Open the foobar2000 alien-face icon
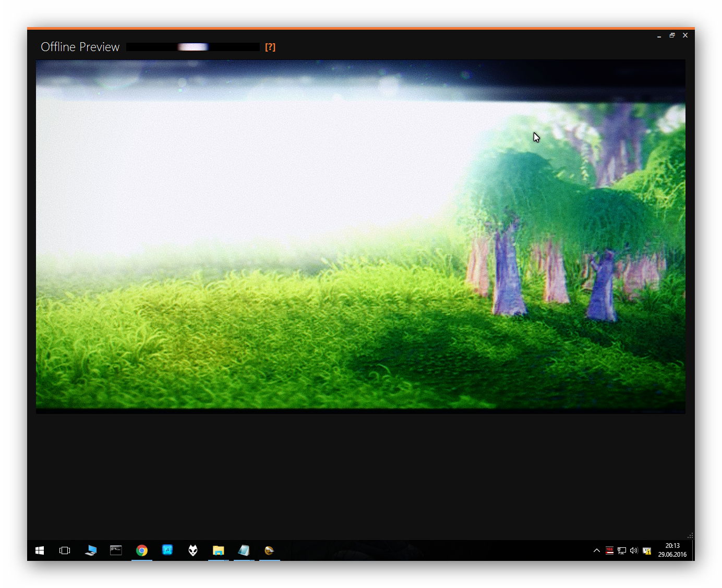Image resolution: width=722 pixels, height=588 pixels. (x=193, y=550)
